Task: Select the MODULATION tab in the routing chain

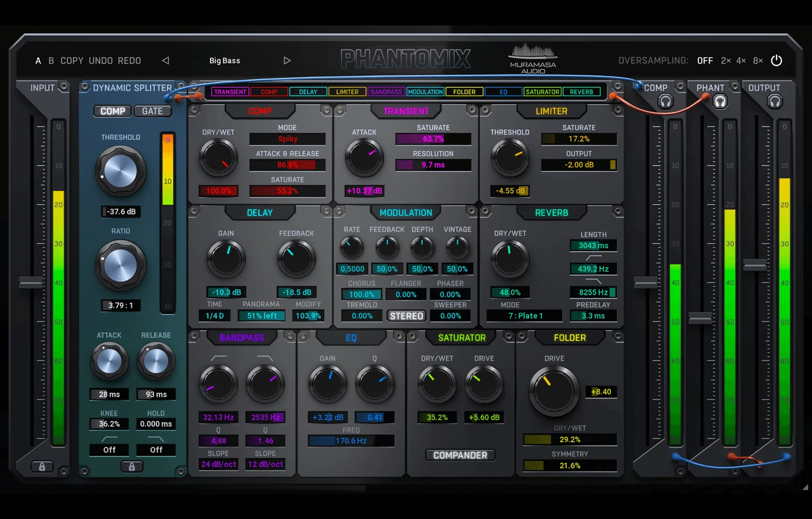Action: (426, 92)
